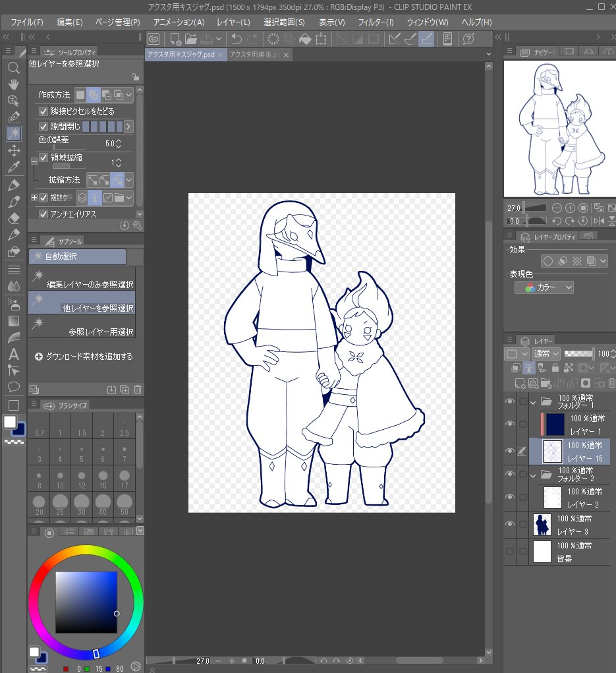The width and height of the screenshot is (616, 673).
Task: Select 編集レイヤーのみ参照選択 sub tool
Action: pos(82,279)
